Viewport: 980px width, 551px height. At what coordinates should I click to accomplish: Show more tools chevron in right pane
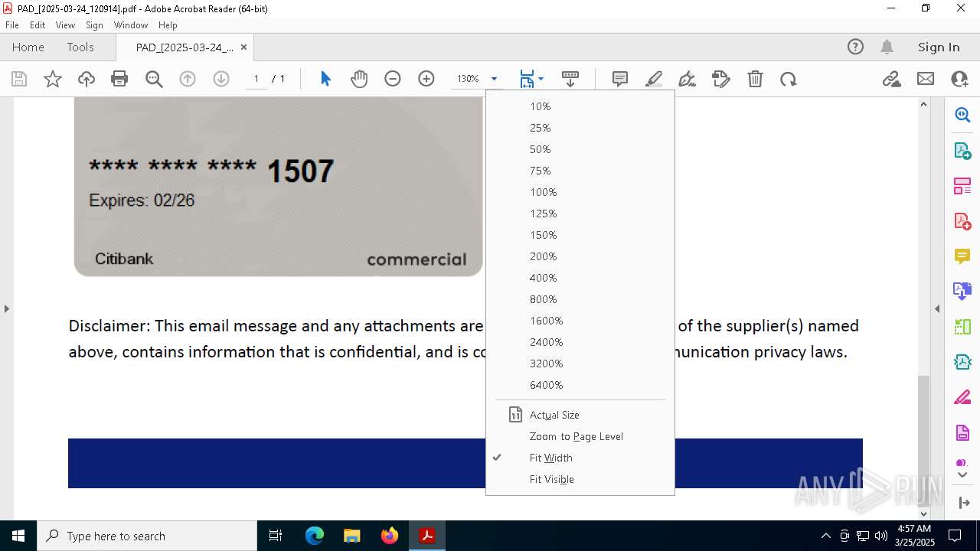point(962,475)
